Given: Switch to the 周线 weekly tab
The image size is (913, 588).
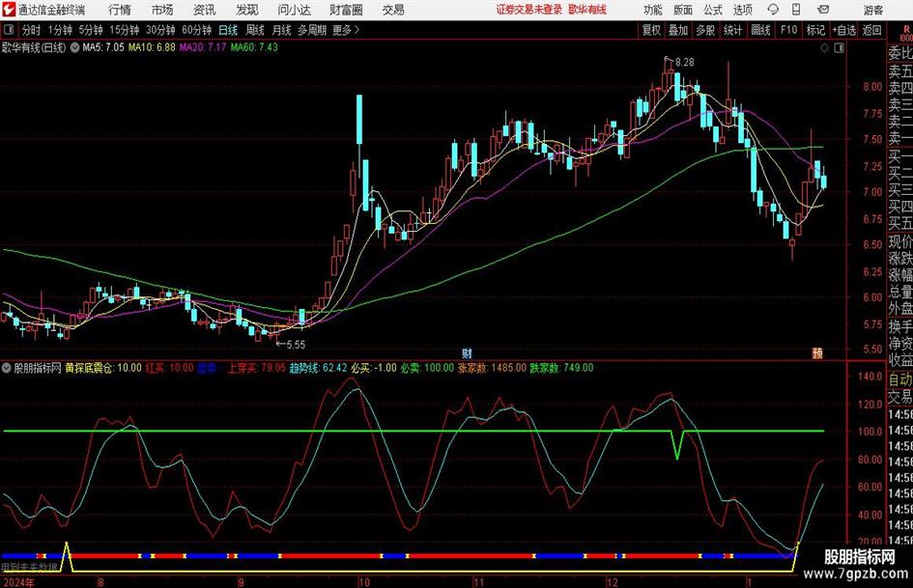Looking at the screenshot, I should [x=254, y=30].
